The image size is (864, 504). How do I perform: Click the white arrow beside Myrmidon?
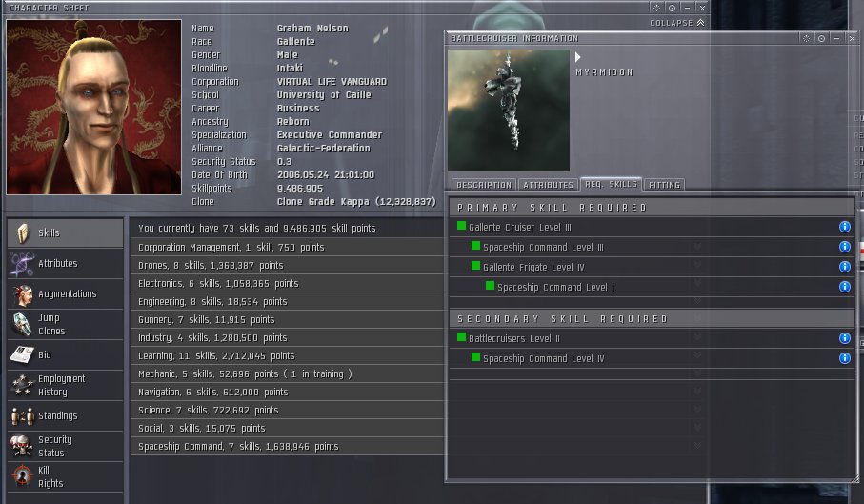pyautogui.click(x=577, y=57)
